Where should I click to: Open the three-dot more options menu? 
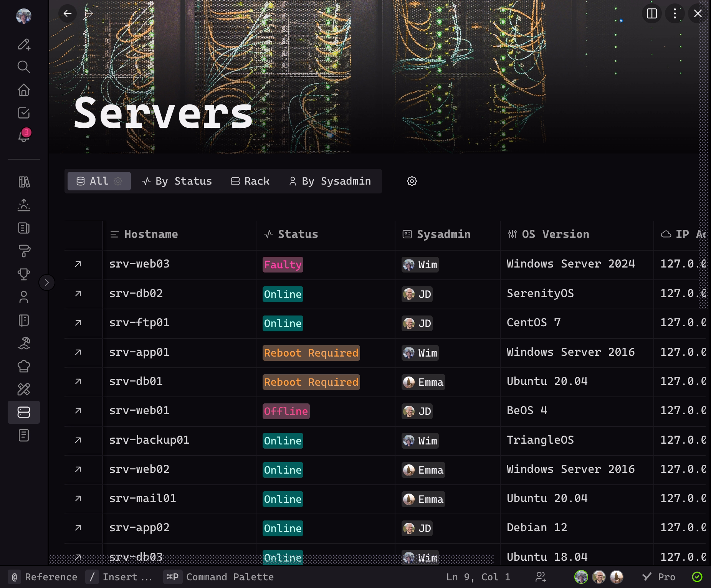coord(675,14)
